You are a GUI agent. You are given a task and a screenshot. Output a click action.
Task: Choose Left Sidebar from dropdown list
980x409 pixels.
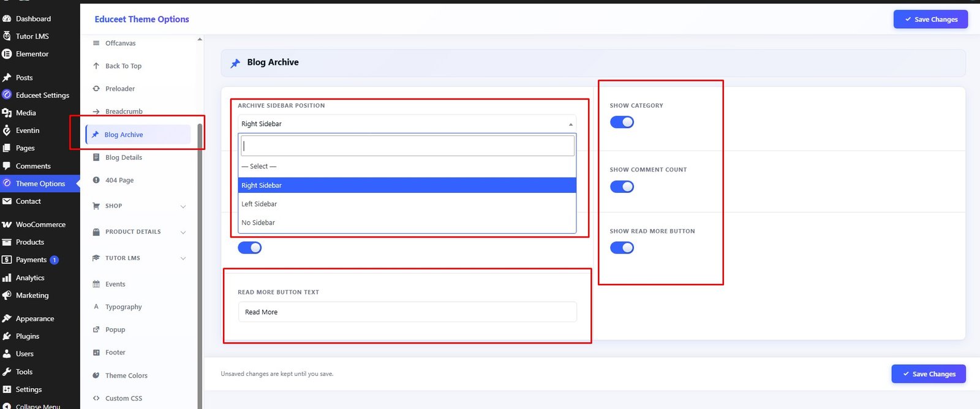pos(407,204)
